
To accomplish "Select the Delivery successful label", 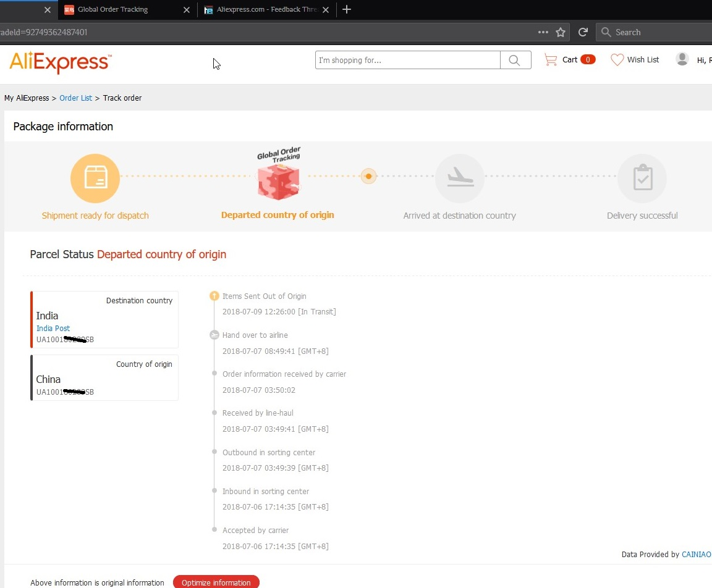I will [642, 216].
